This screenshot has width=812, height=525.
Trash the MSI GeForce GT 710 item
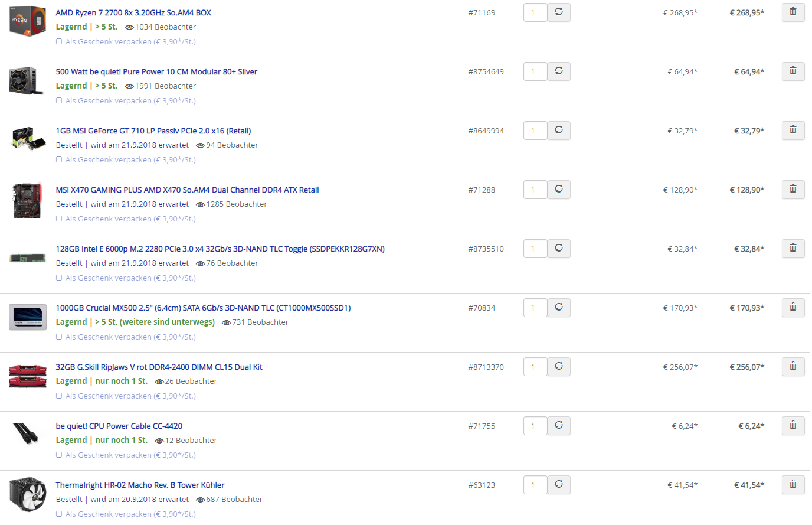click(793, 131)
